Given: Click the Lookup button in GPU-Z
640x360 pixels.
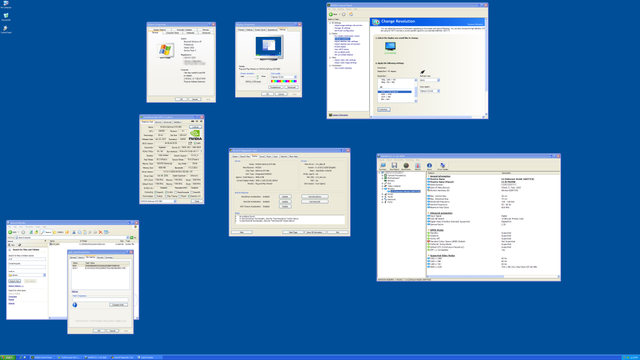Looking at the screenshot, I should 195,127.
